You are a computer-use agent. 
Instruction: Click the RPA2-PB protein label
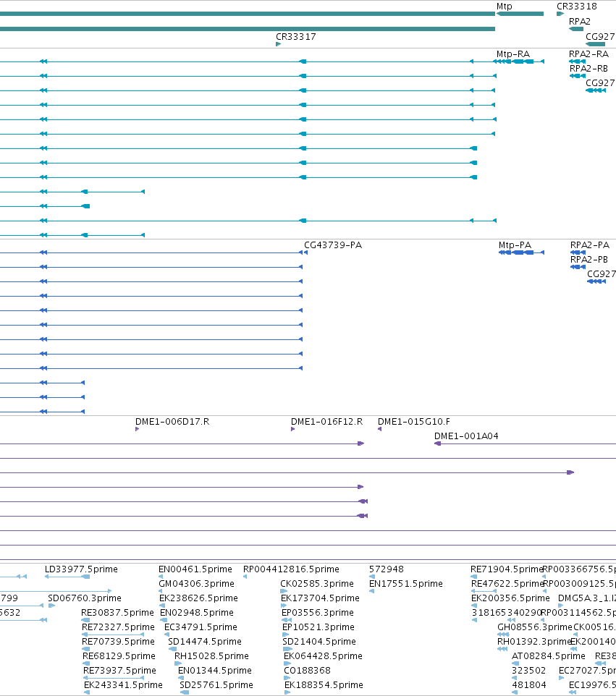pyautogui.click(x=589, y=259)
